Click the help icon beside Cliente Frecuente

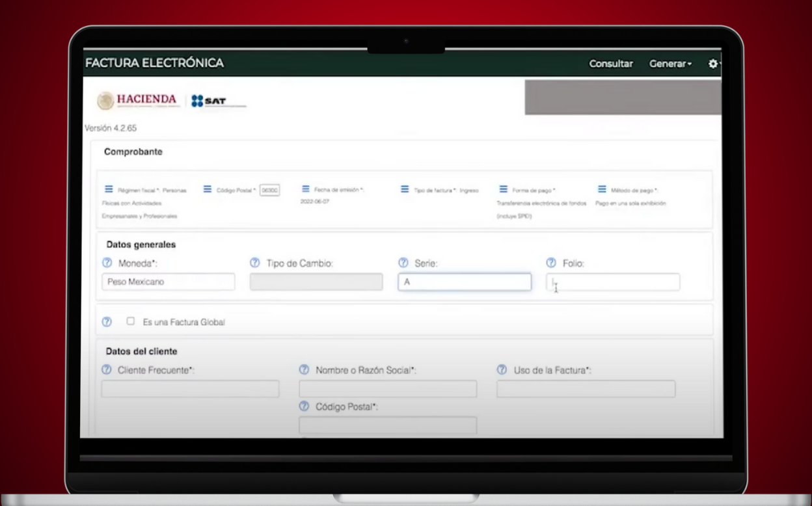(x=107, y=369)
